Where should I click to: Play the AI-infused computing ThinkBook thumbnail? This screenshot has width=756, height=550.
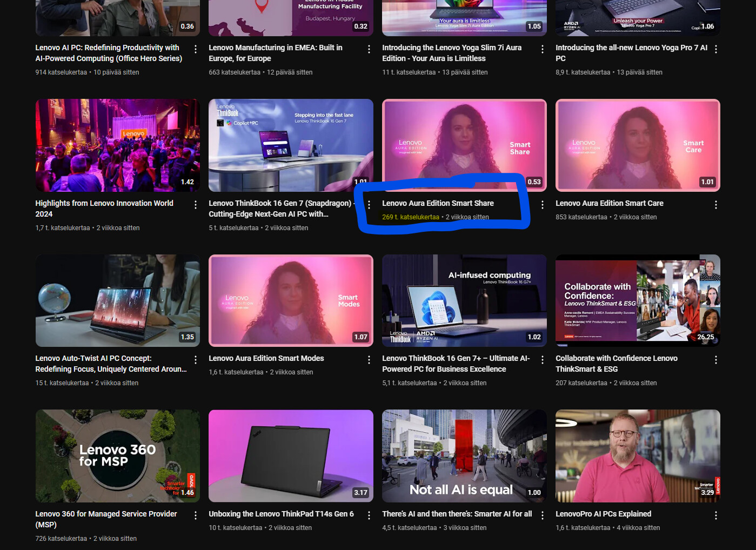coord(464,300)
